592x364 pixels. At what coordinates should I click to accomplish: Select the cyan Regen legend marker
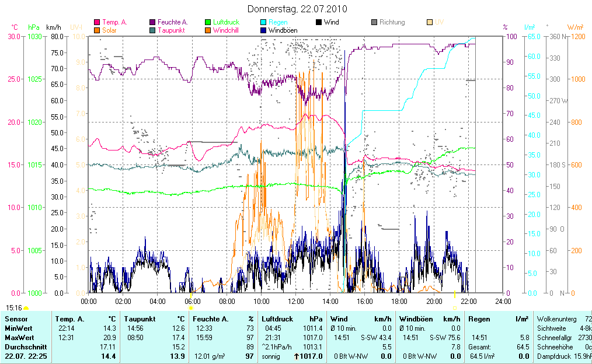coord(263,22)
